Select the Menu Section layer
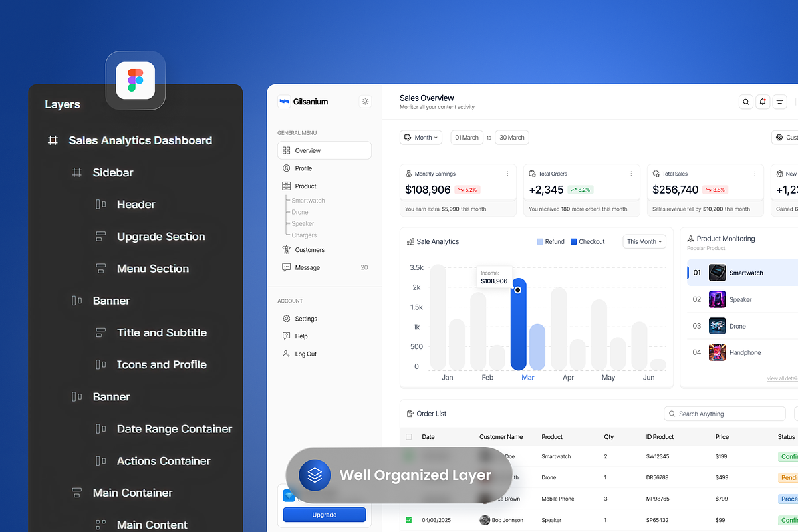The image size is (798, 532). coord(153,269)
